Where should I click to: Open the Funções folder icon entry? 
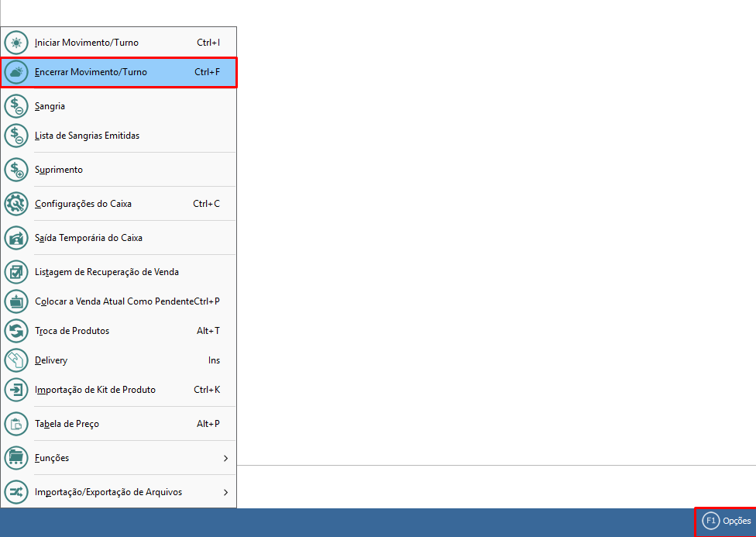point(16,458)
